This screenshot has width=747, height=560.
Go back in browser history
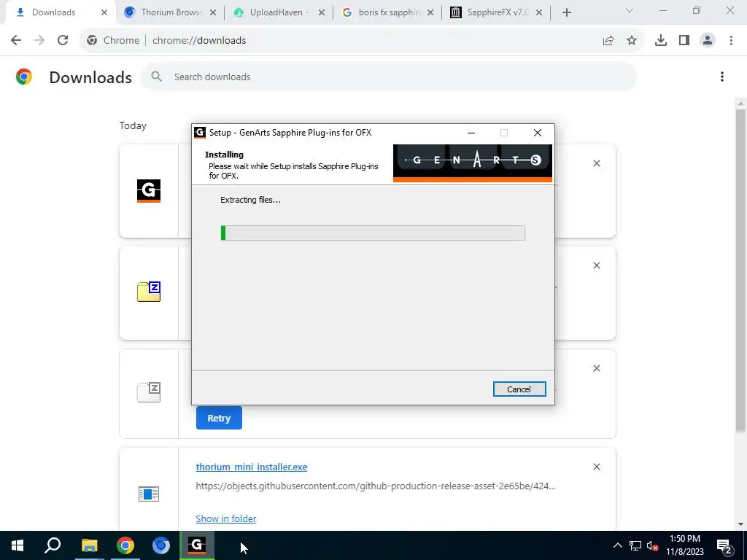(x=16, y=41)
